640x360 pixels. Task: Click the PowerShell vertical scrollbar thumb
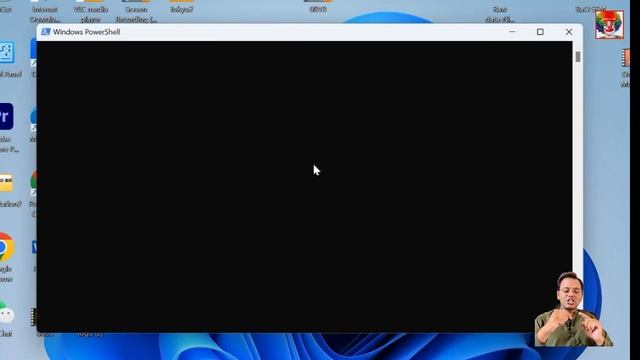(x=578, y=57)
